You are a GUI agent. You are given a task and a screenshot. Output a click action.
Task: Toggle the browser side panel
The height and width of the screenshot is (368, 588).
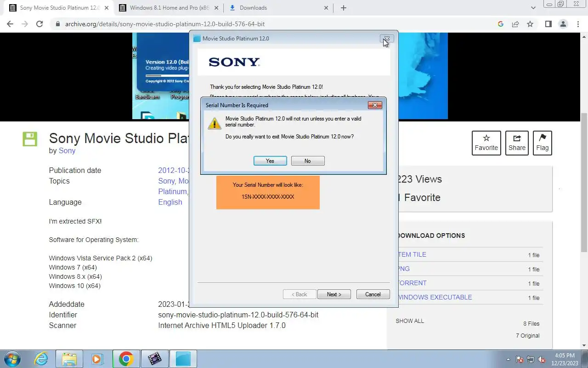pyautogui.click(x=548, y=24)
